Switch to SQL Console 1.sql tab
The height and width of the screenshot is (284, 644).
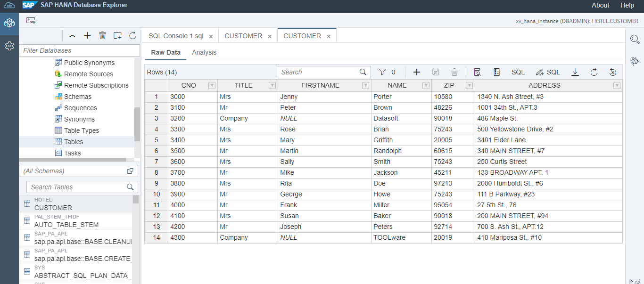click(x=176, y=36)
